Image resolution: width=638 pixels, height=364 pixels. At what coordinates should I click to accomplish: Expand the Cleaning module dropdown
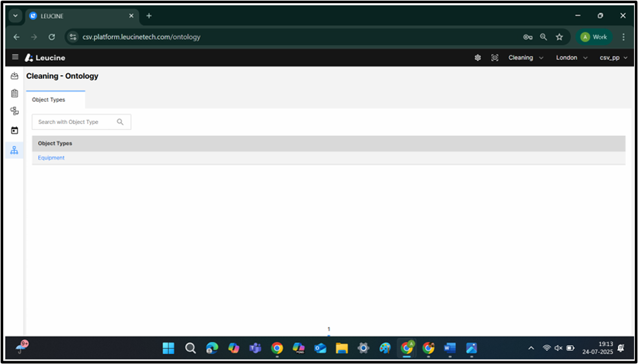[526, 58]
